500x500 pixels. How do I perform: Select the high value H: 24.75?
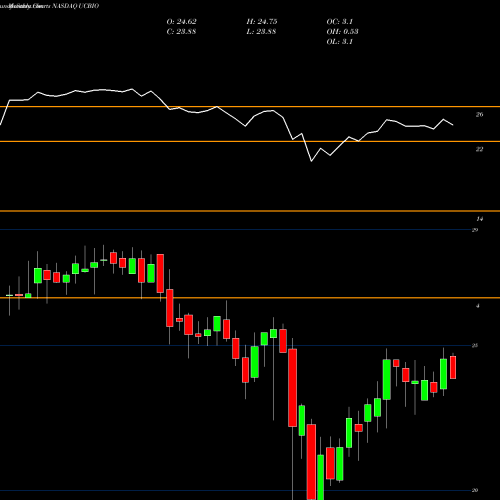click(x=262, y=22)
